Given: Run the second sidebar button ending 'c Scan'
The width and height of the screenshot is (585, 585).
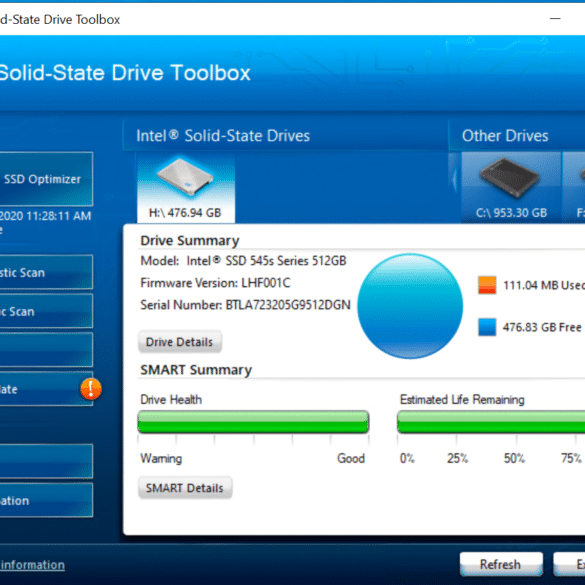Looking at the screenshot, I should [46, 311].
